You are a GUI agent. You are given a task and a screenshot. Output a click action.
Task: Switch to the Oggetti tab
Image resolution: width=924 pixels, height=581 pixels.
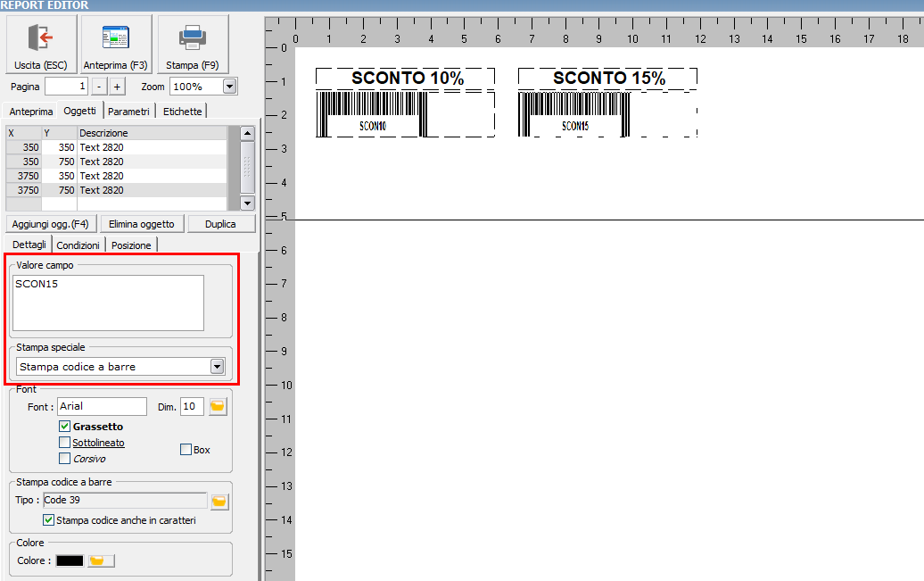tap(79, 111)
